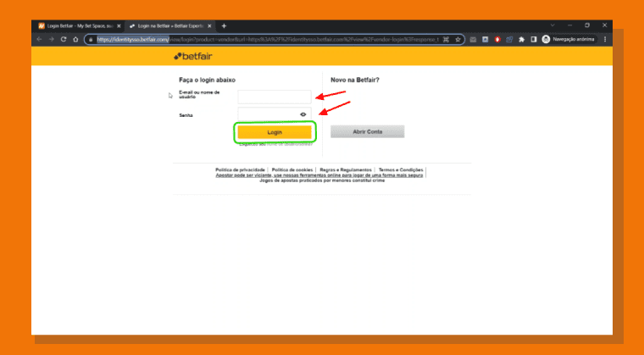Open Política de cookies link
Image resolution: width=644 pixels, height=355 pixels.
point(292,169)
